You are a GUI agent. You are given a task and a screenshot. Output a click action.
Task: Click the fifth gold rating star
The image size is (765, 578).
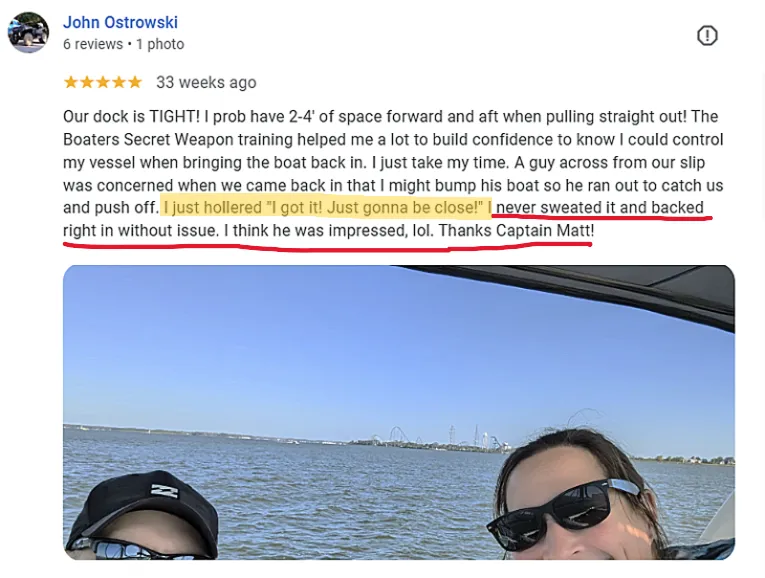135,82
